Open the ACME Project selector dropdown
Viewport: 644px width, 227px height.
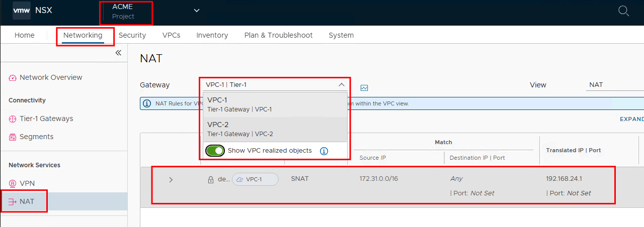[x=196, y=11]
